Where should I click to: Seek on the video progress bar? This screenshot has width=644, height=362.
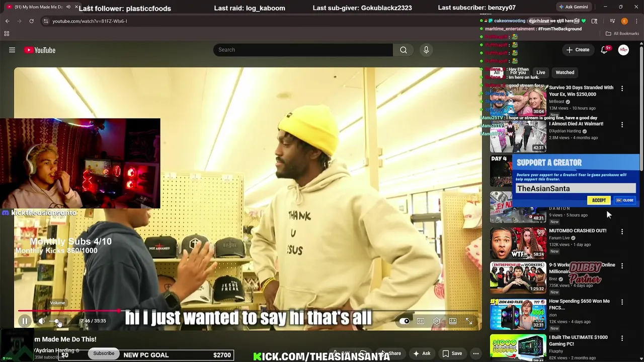click(x=248, y=311)
